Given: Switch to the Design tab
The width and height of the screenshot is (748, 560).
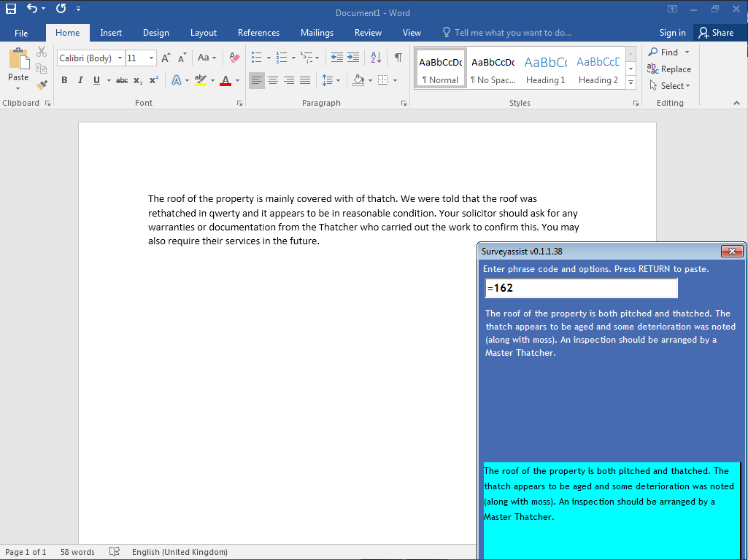Looking at the screenshot, I should pyautogui.click(x=156, y=33).
